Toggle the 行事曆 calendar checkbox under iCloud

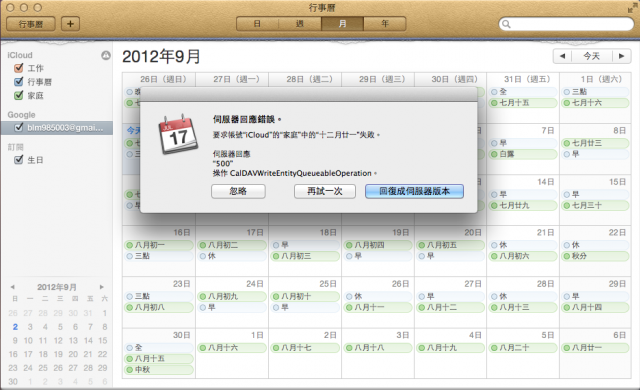(x=18, y=82)
